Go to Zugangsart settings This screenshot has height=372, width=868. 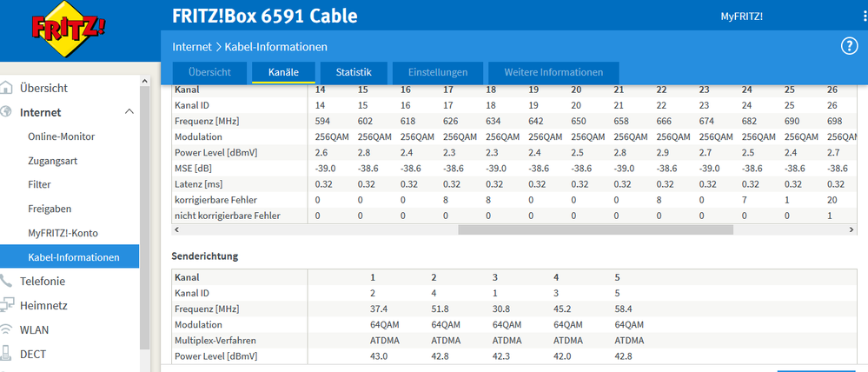point(55,161)
